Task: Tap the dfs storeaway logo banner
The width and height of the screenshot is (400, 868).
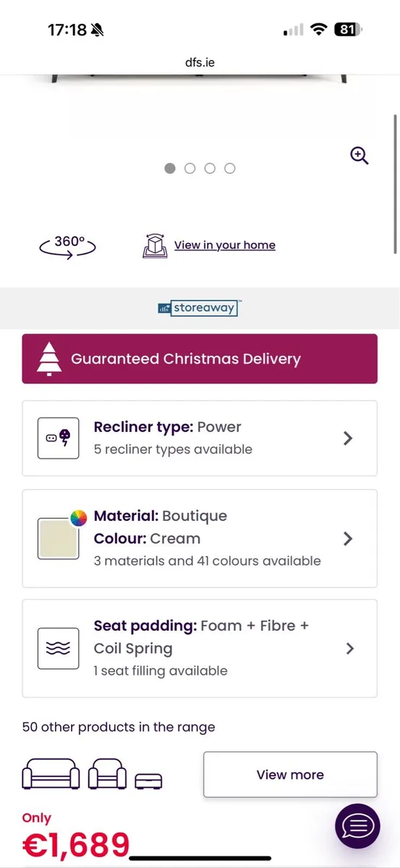Action: coord(198,308)
